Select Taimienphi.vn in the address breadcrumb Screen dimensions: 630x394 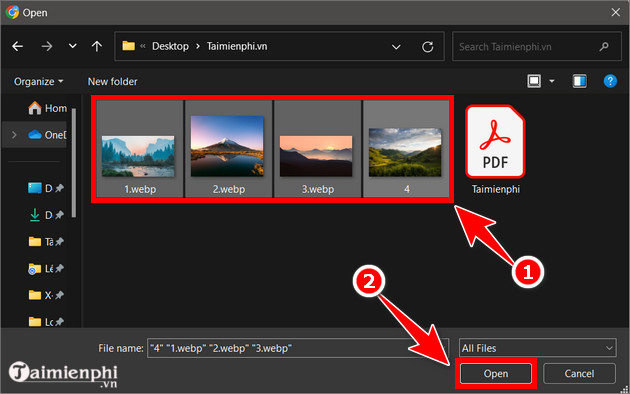[x=237, y=46]
